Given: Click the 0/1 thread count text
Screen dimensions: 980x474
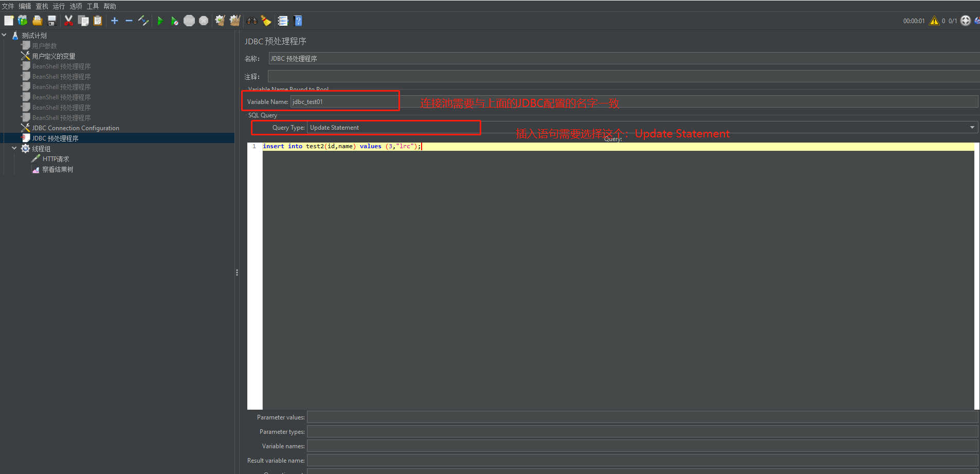Looking at the screenshot, I should pyautogui.click(x=953, y=21).
